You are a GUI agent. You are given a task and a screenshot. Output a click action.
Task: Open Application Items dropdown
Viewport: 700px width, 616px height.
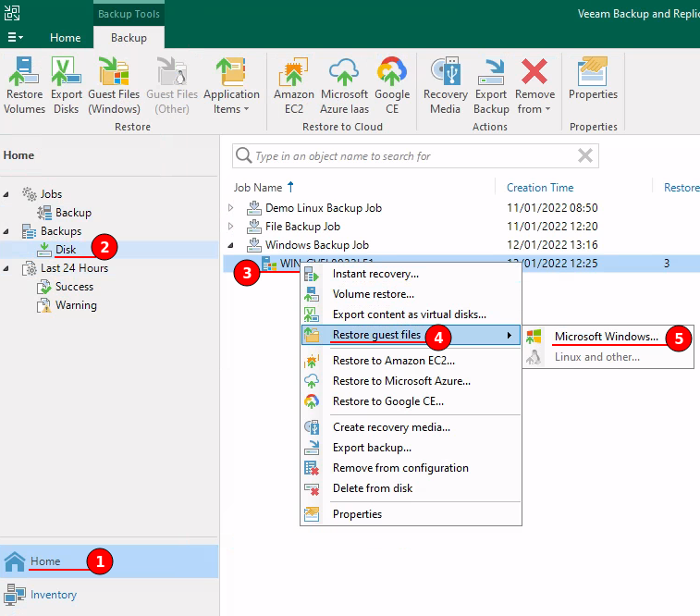[231, 85]
